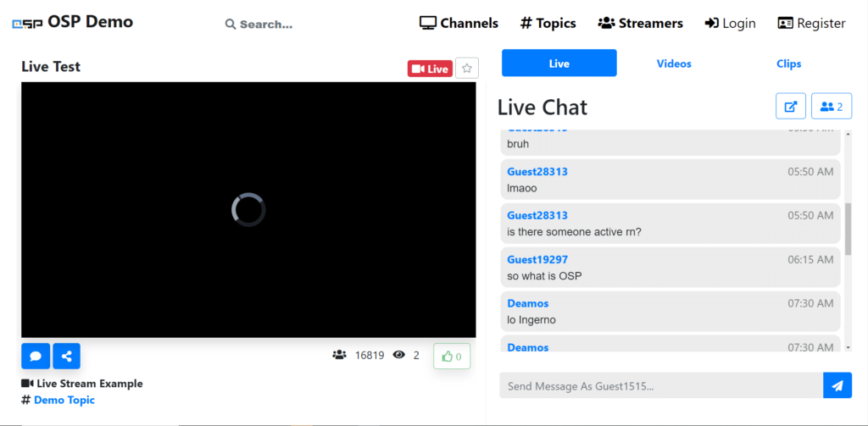Open the share stream button

pyautogui.click(x=66, y=356)
